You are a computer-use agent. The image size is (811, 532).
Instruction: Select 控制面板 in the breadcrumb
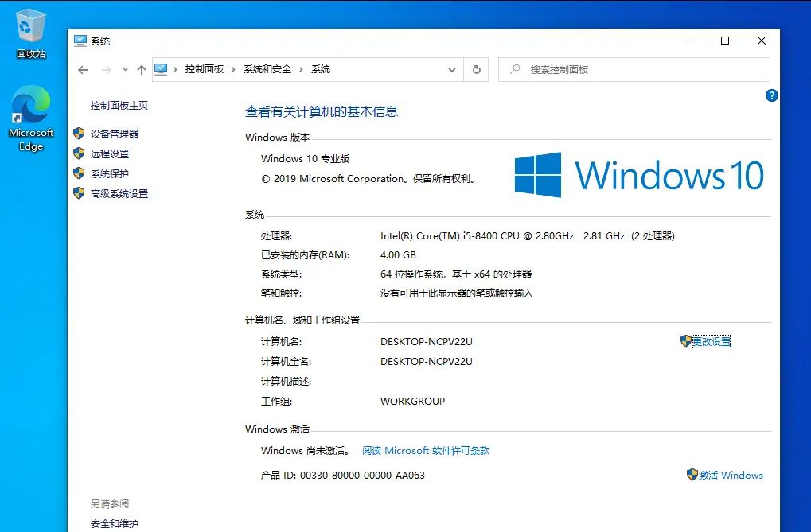tap(205, 69)
